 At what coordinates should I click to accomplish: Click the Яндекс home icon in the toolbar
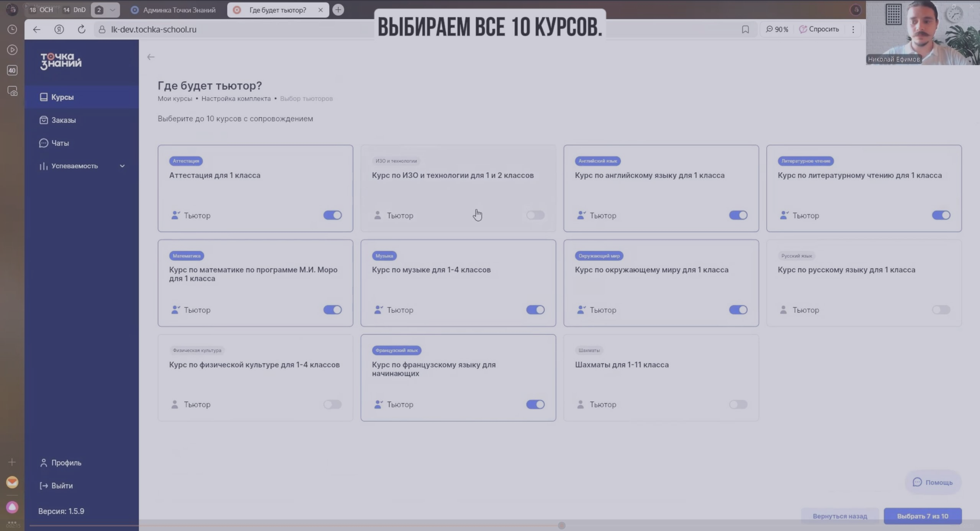point(59,29)
